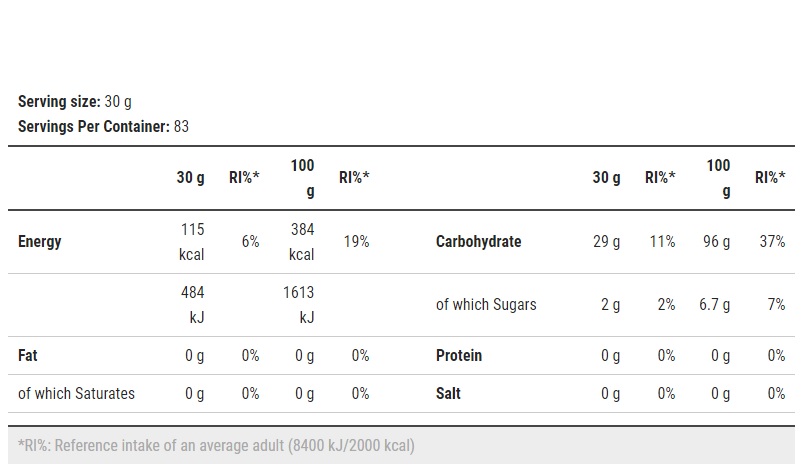This screenshot has height=472, width=809.
Task: Click the 19% energy RI value
Action: (357, 242)
